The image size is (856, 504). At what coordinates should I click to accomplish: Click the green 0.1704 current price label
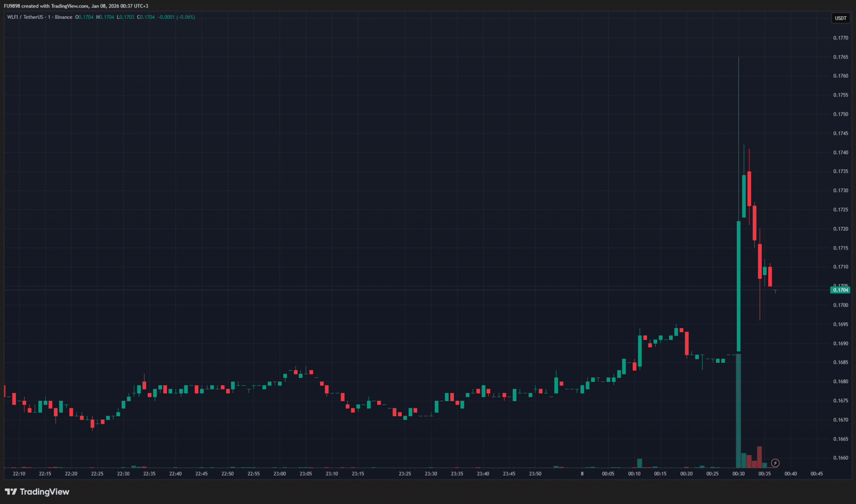coord(840,290)
